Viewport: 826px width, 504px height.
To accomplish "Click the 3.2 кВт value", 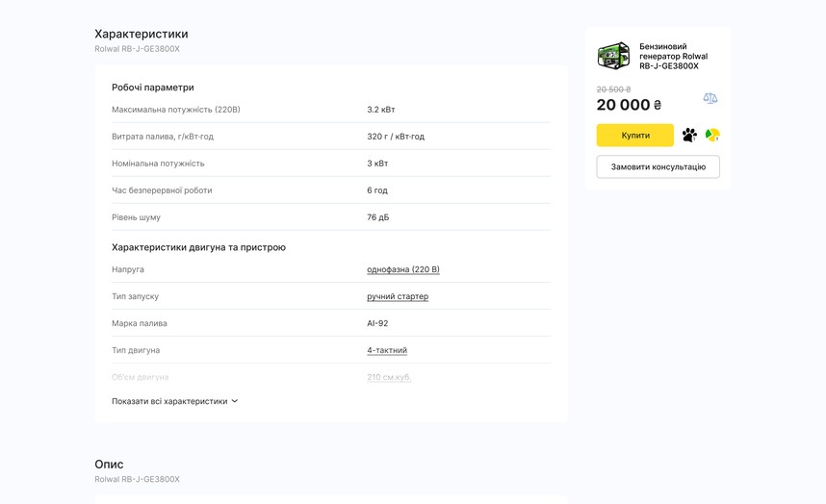I will (x=381, y=110).
